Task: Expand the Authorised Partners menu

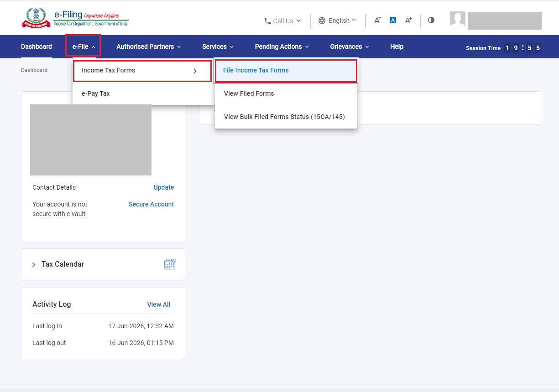Action: (149, 46)
